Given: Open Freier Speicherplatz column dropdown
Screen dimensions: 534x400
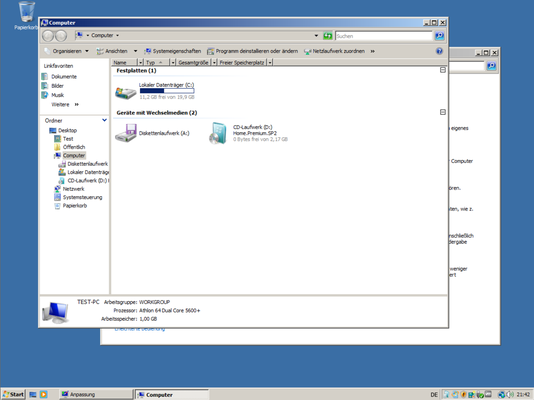Looking at the screenshot, I should tap(270, 62).
